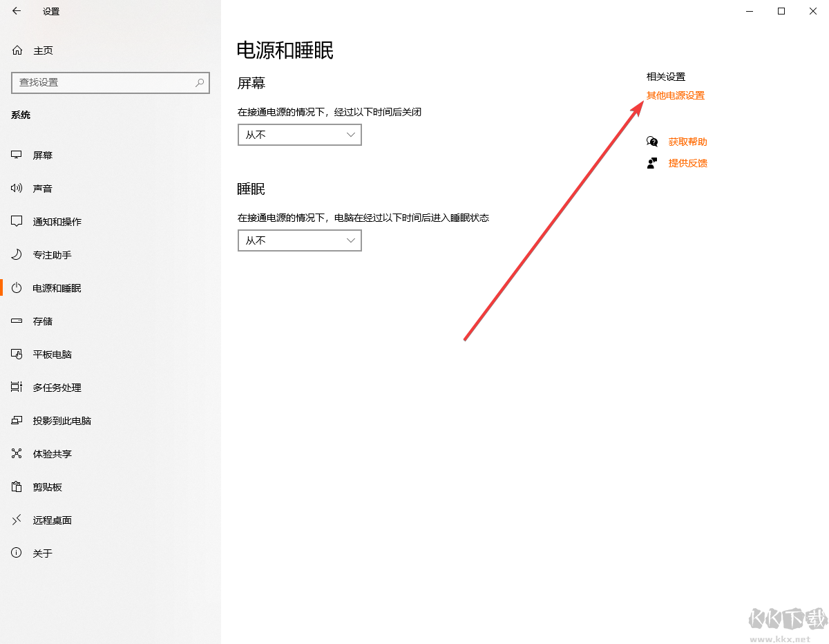This screenshot has height=644, width=829.
Task: Click the 存储 storage icon
Action: (x=16, y=321)
